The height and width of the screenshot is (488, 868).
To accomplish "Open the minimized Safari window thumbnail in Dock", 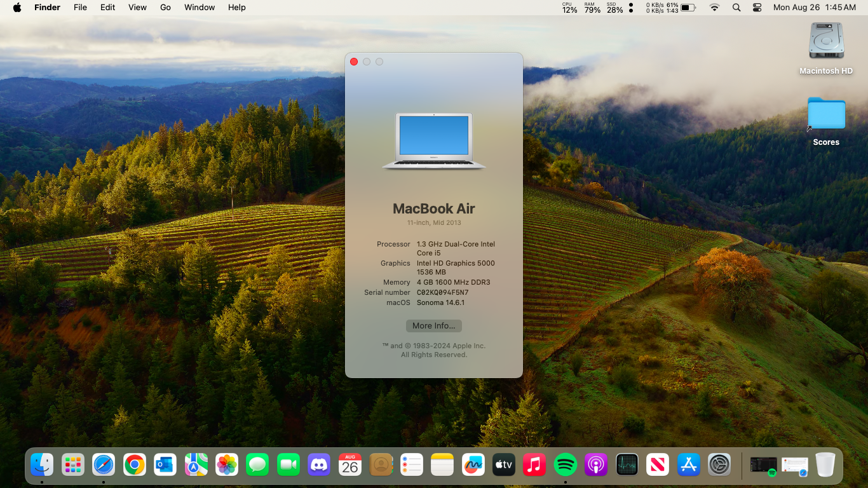I will pos(794,466).
